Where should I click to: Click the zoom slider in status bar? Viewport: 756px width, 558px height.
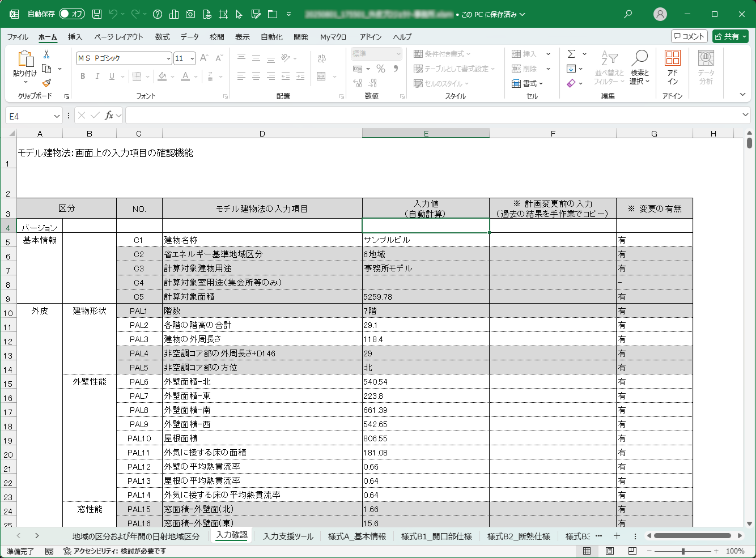(683, 551)
